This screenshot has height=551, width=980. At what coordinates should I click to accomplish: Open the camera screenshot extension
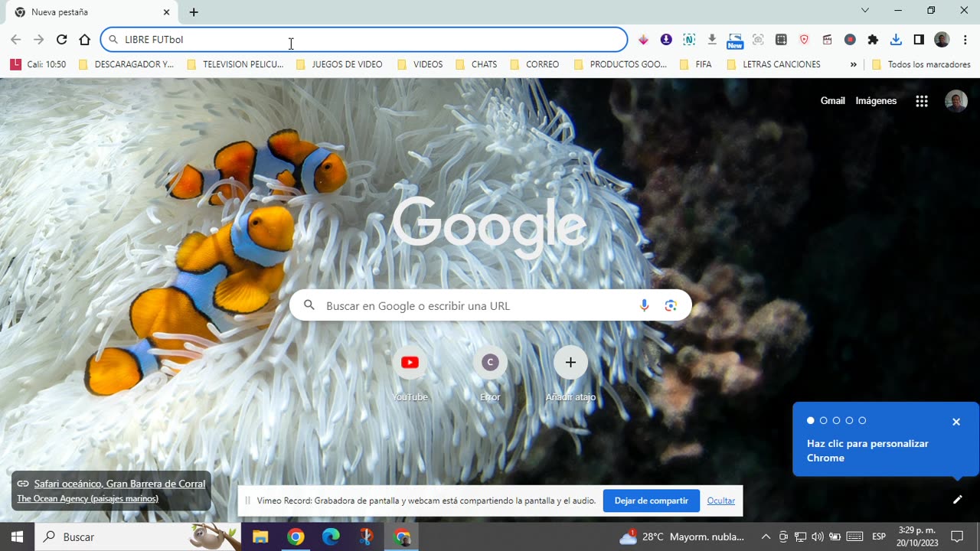click(758, 40)
